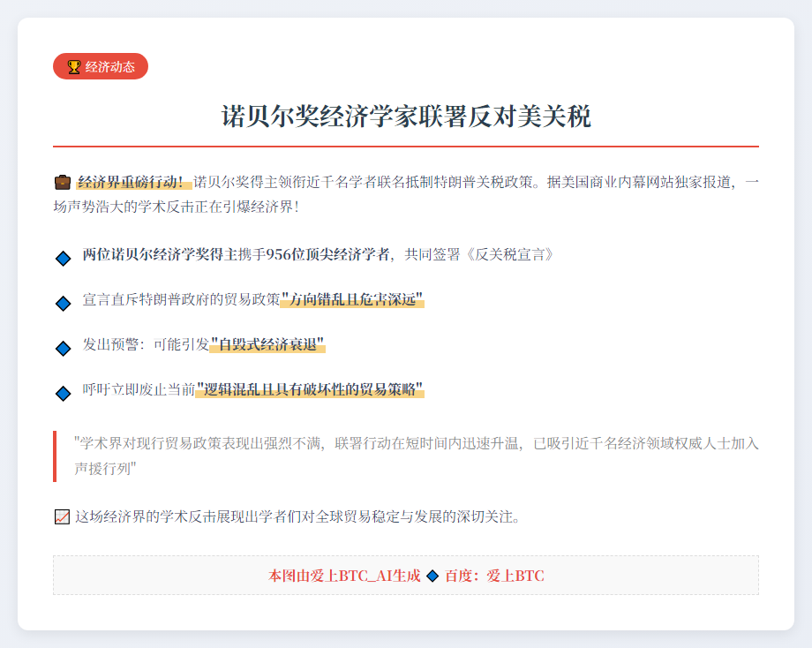Image resolution: width=812 pixels, height=648 pixels.
Task: Click the trophy icon in the 经济动态 badge
Action: [x=74, y=67]
